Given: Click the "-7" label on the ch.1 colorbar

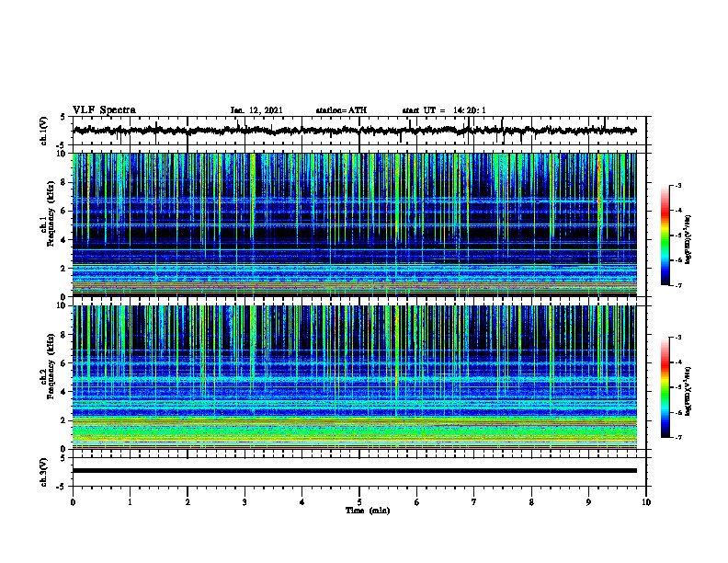Looking at the screenshot, I should pyautogui.click(x=677, y=285).
